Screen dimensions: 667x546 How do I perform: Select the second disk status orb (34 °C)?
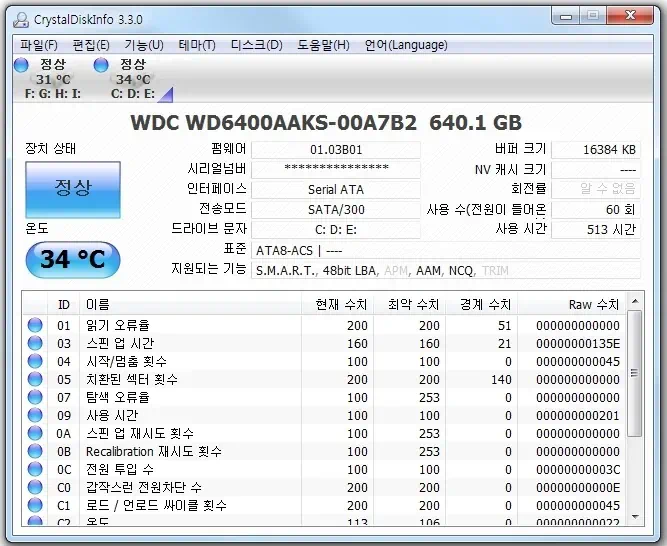(x=101, y=65)
